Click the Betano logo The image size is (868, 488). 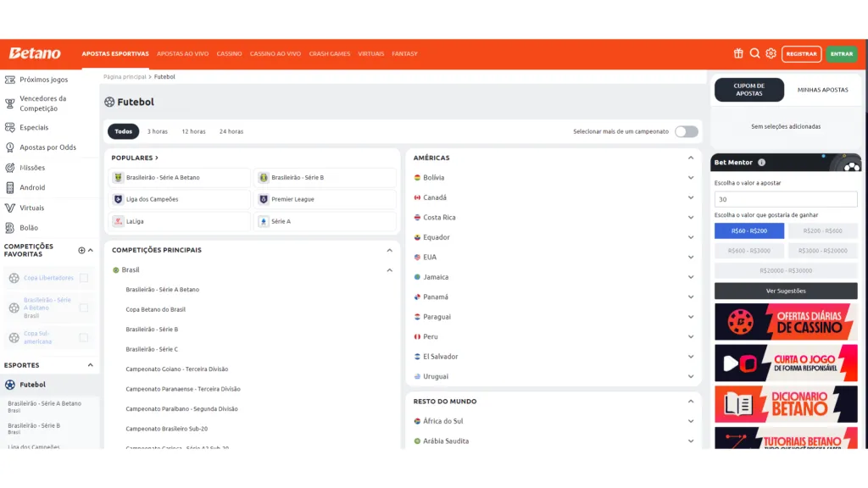(35, 53)
